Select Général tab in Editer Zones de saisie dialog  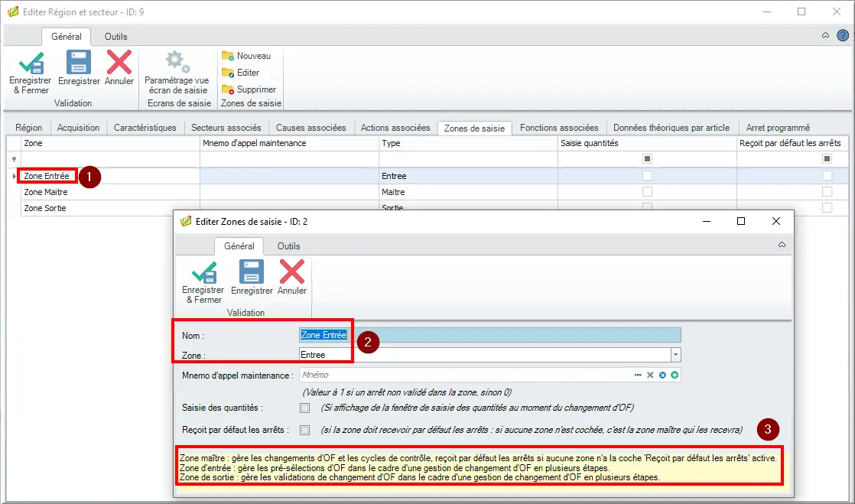tap(239, 246)
